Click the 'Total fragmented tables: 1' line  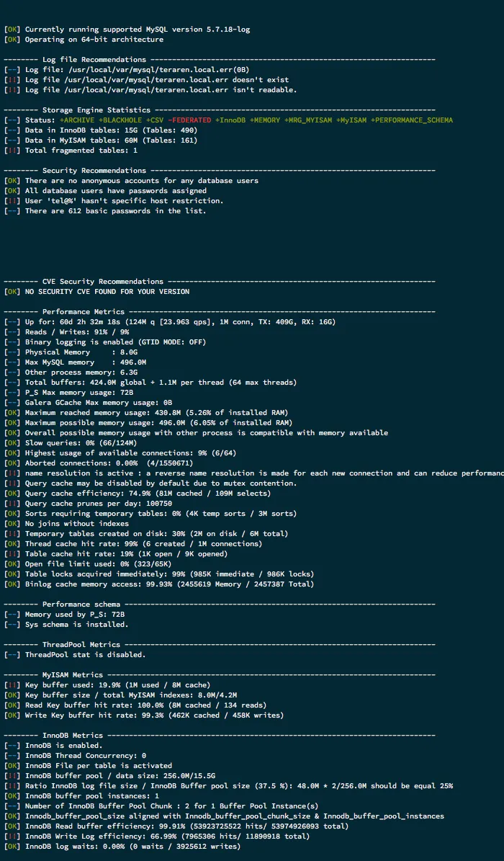(x=81, y=151)
